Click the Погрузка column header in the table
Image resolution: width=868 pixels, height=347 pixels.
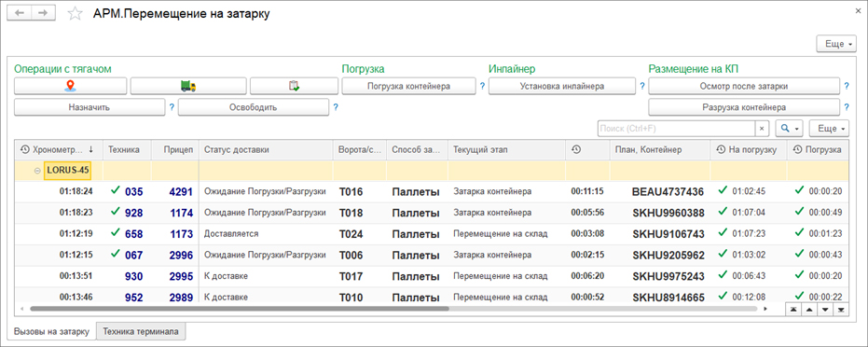tap(818, 149)
